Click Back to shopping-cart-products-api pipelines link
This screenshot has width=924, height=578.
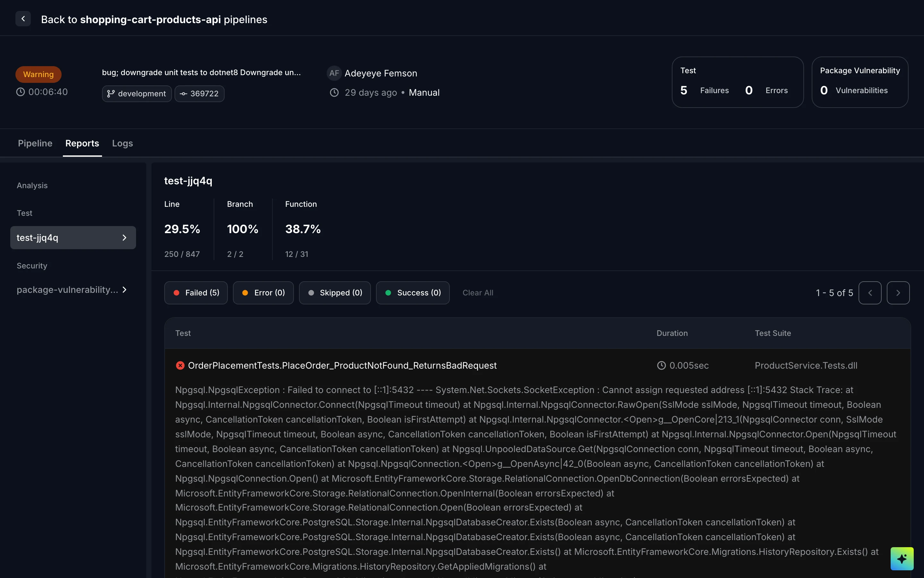tap(154, 20)
